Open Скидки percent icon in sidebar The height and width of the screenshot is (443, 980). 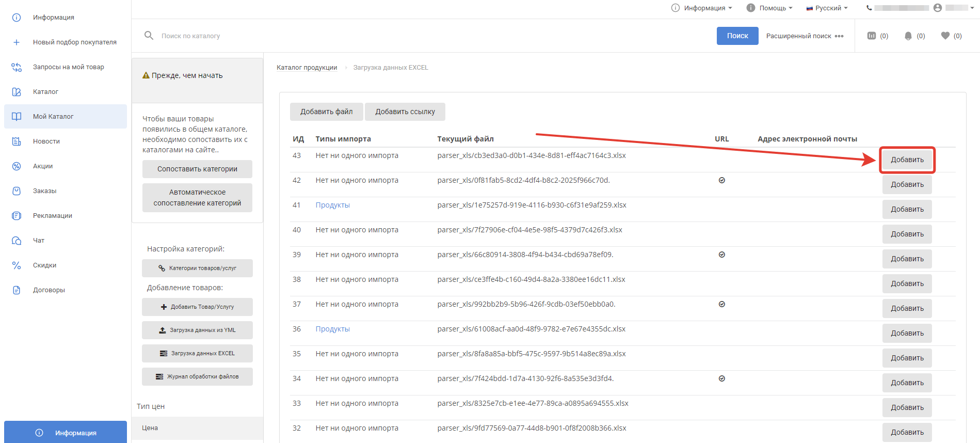(17, 265)
